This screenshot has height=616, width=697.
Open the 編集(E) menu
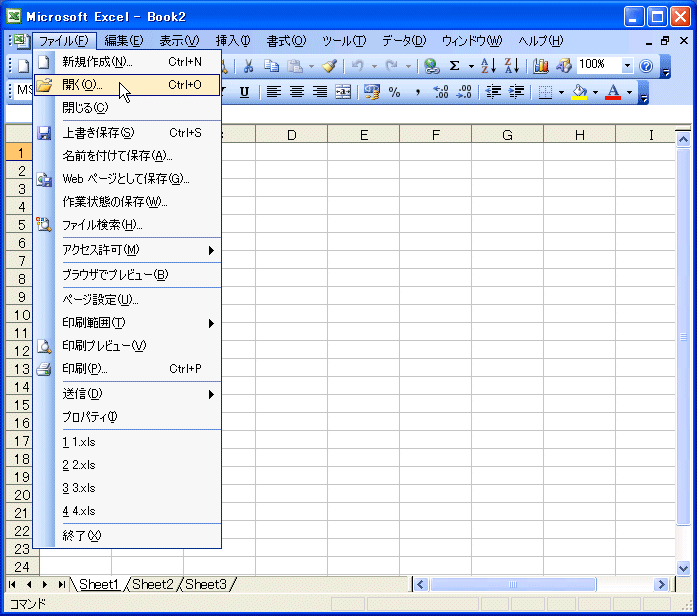click(x=124, y=41)
